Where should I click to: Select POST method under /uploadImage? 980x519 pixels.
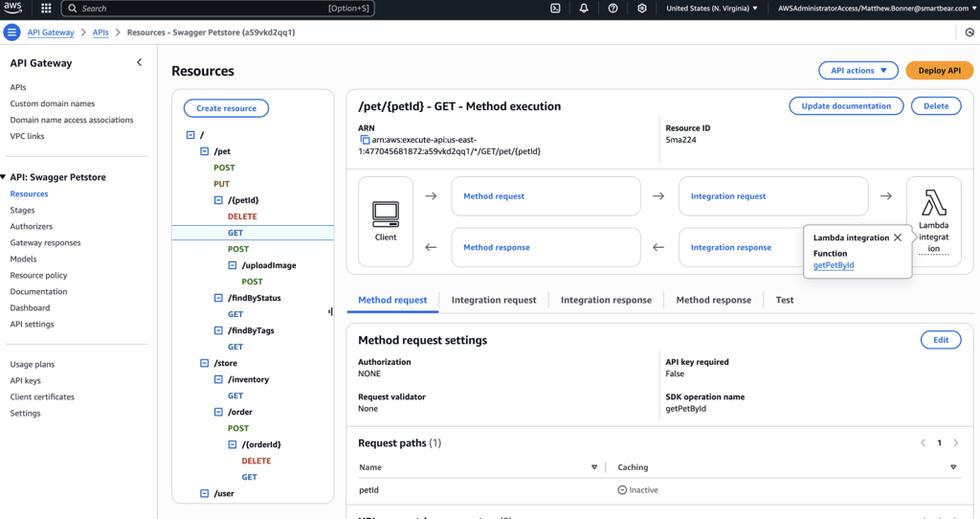click(253, 282)
